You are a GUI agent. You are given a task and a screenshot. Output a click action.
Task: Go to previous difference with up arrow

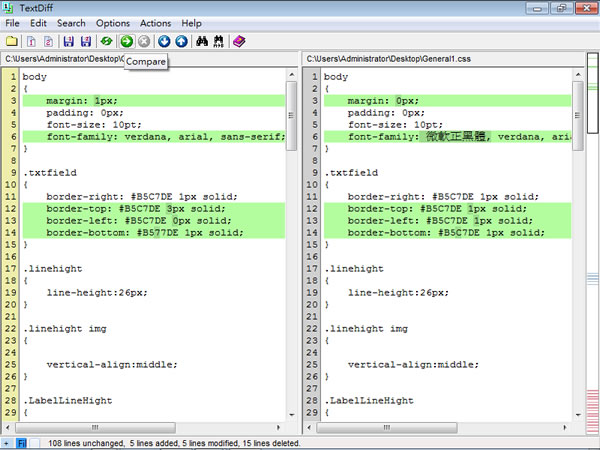pos(181,41)
